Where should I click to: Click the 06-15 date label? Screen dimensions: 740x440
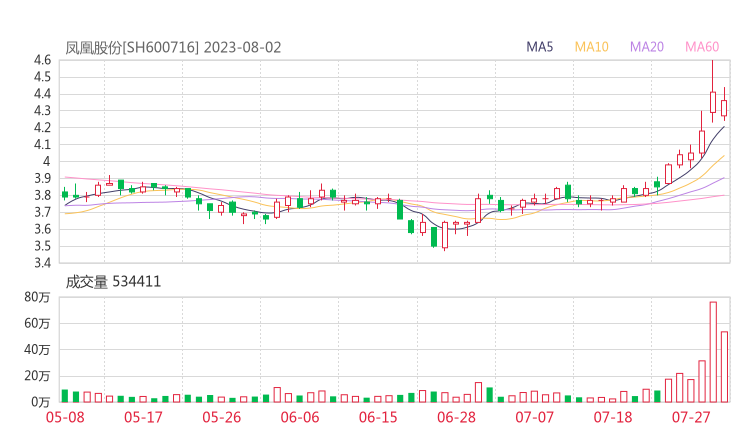pyautogui.click(x=378, y=417)
